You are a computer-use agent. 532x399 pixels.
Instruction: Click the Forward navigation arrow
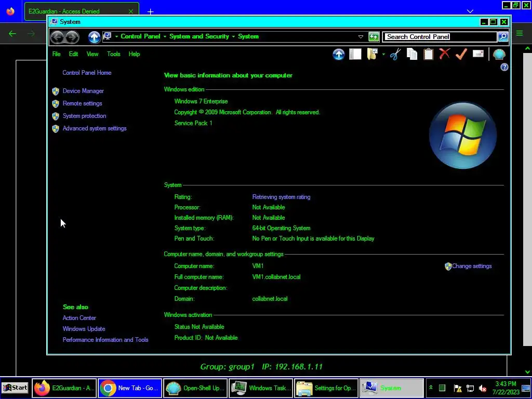72,37
